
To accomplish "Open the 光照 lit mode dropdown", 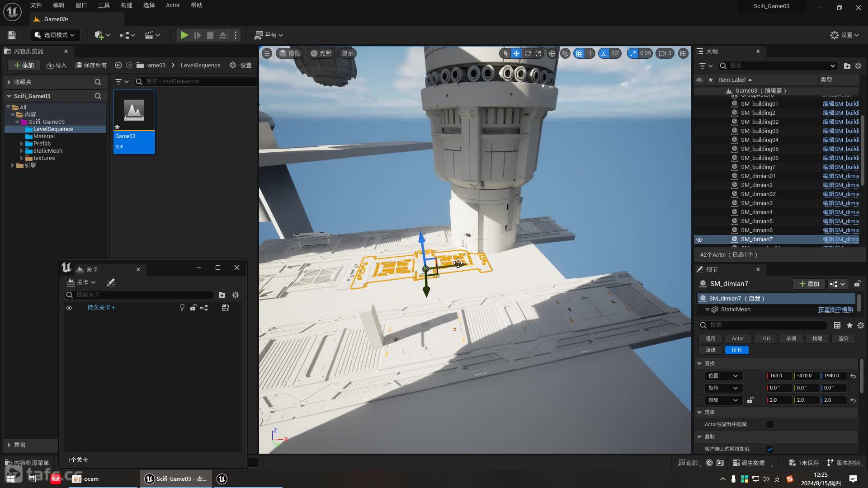I will [x=321, y=53].
